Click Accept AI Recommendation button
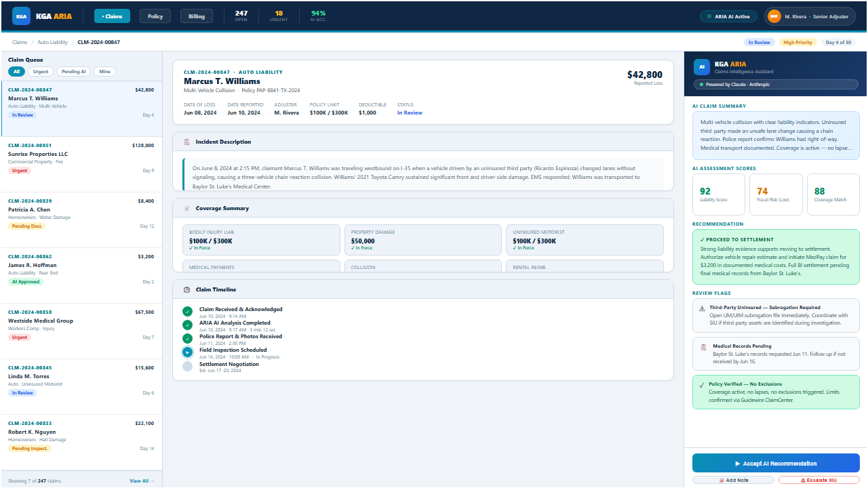 [x=776, y=464]
